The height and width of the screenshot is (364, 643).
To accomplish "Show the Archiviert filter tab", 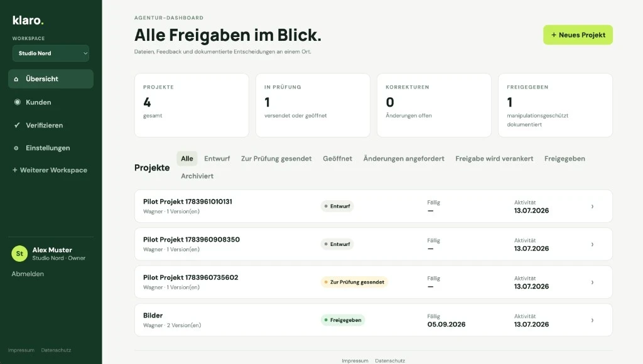I will pos(197,176).
